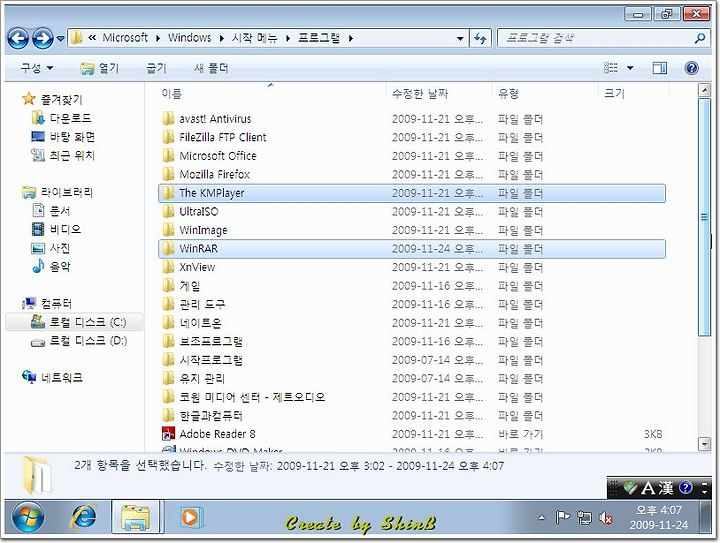Select the WinImage folder icon
Viewport: 720px width, 543px height.
coord(168,230)
